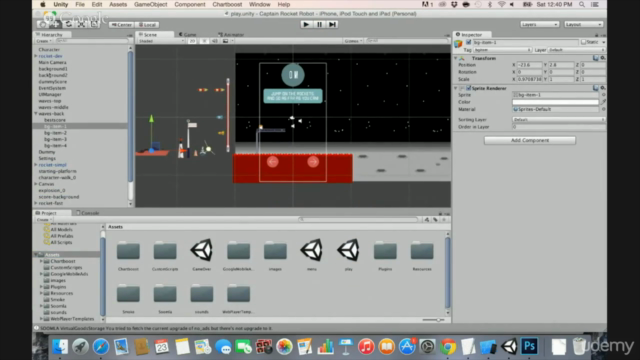Open the play scene asset
The image size is (640, 360).
[348, 255]
